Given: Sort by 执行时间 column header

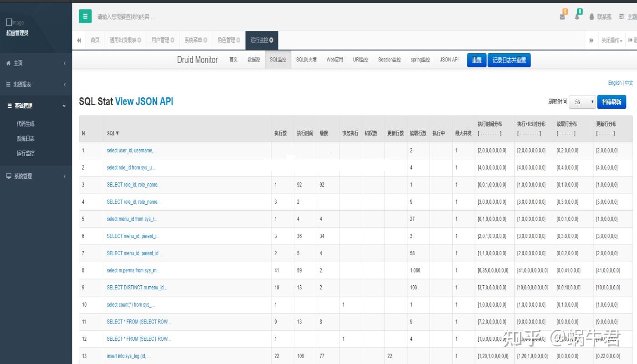Looking at the screenshot, I should (305, 133).
